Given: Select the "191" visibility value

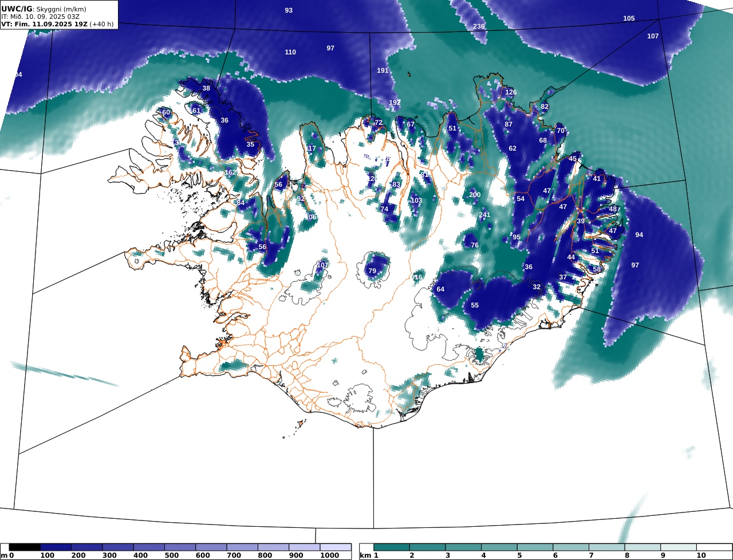Looking at the screenshot, I should point(383,70).
